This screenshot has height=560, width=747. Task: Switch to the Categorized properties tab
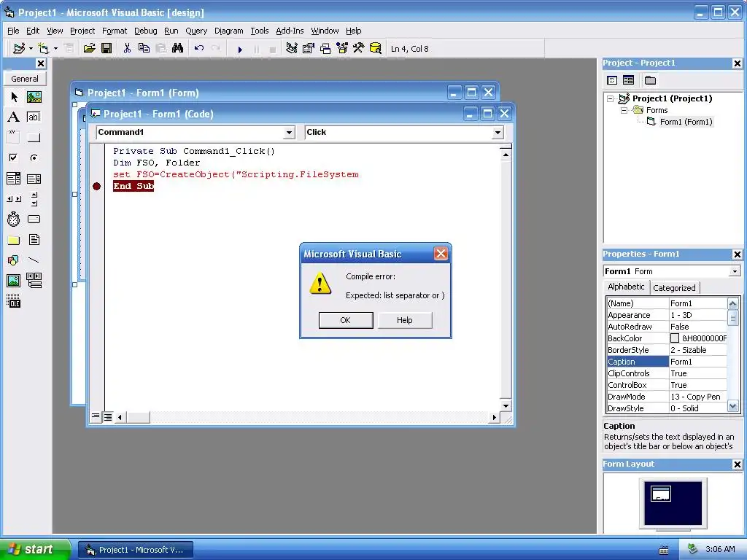(674, 287)
